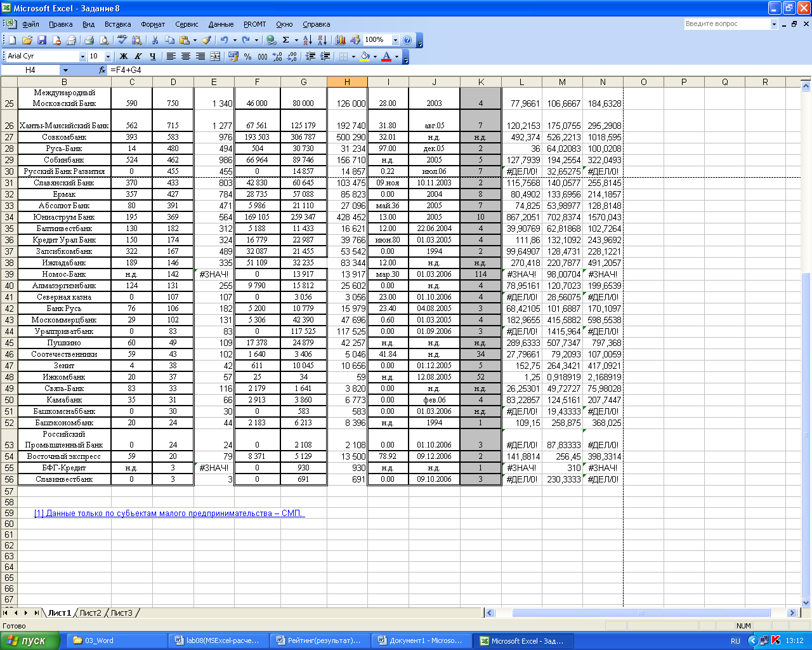Toggle bold (Ж) formatting

pyautogui.click(x=124, y=56)
